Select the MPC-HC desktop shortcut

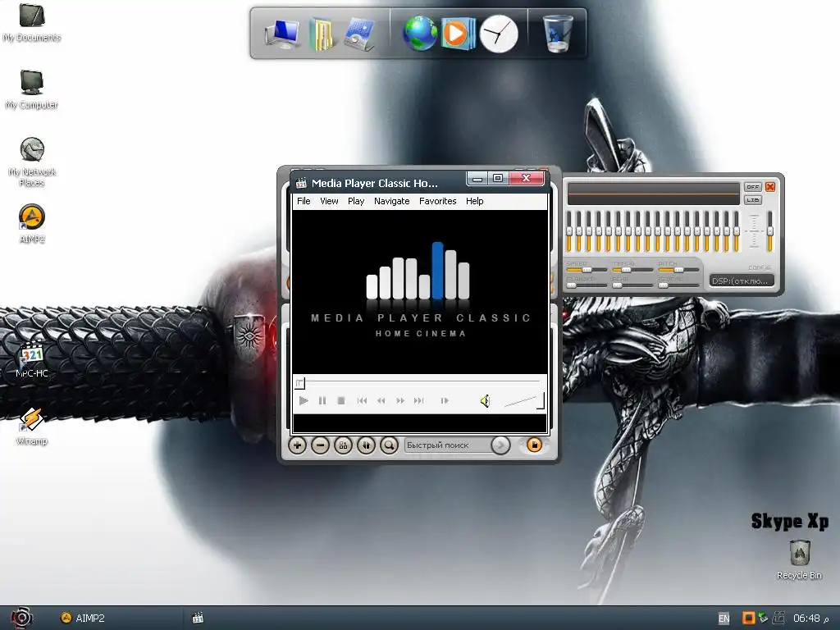click(32, 360)
